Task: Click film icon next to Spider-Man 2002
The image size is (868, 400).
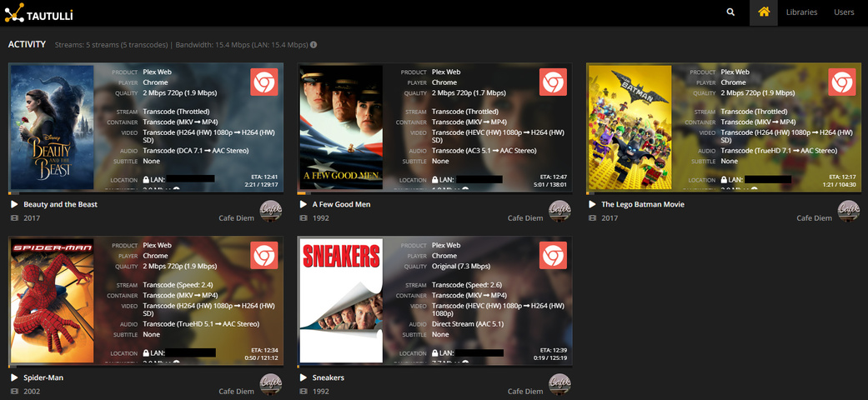Action: 14,391
